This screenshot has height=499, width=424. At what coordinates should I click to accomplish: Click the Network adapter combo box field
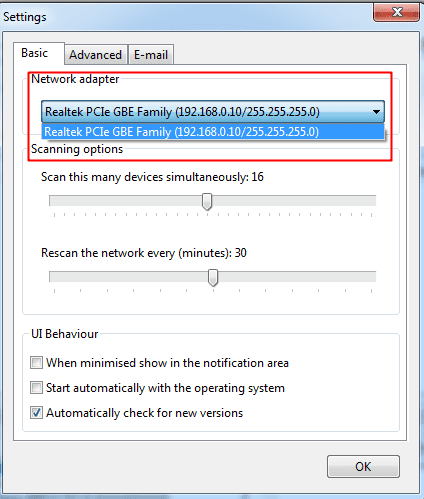213,112
